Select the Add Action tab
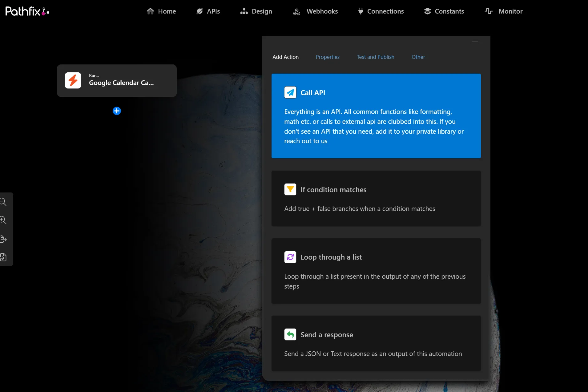Image resolution: width=588 pixels, height=392 pixels. [x=285, y=57]
